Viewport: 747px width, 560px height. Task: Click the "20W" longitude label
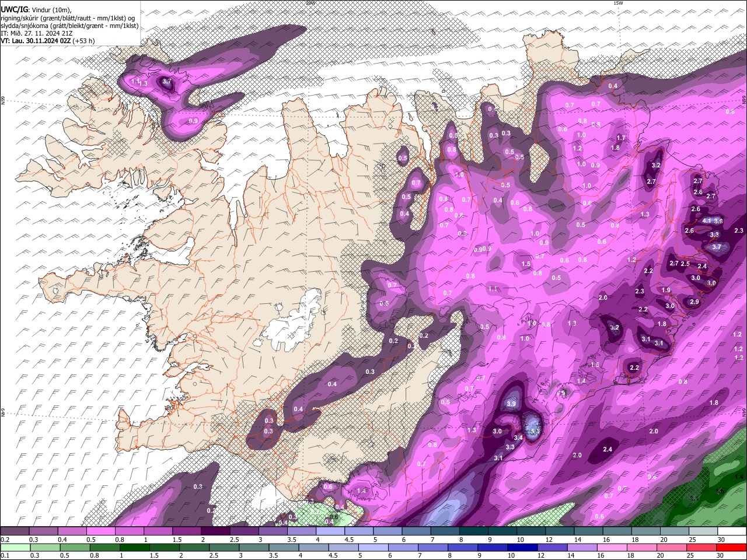tap(310, 3)
